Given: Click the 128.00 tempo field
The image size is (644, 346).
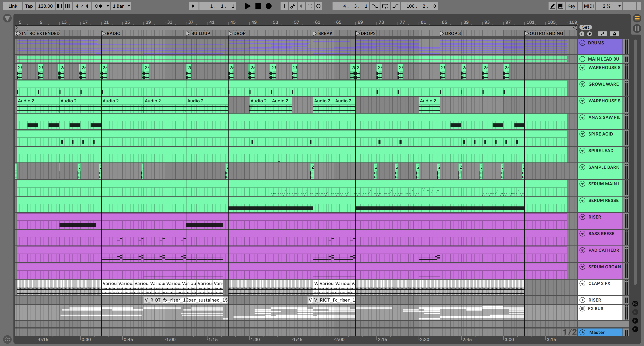Looking at the screenshot, I should tap(45, 6).
